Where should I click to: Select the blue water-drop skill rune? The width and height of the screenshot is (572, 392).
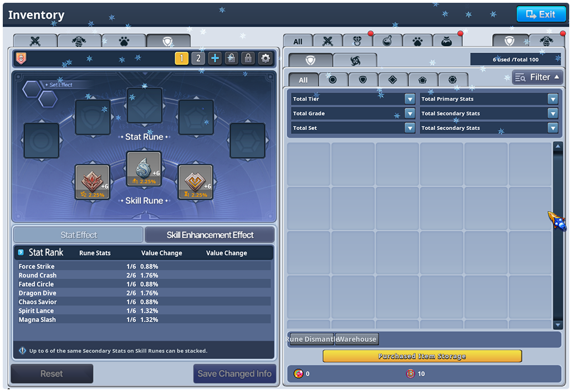pos(144,169)
